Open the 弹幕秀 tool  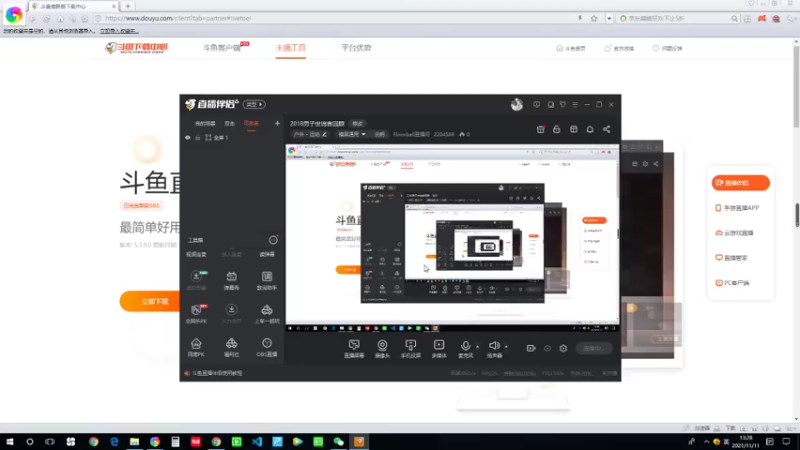231,280
